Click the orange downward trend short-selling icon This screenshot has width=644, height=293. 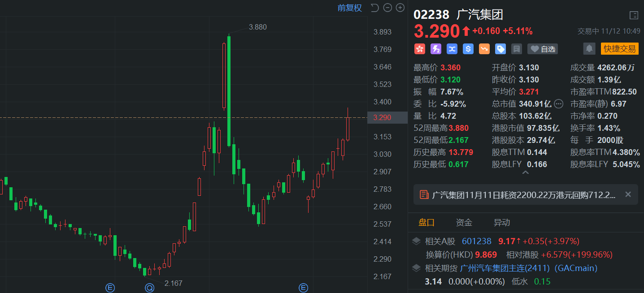click(484, 49)
